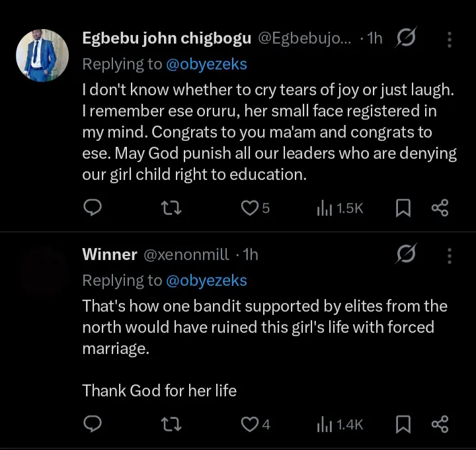Like the tweet with 4 likes
Viewport: 476px width, 450px height.
click(249, 424)
